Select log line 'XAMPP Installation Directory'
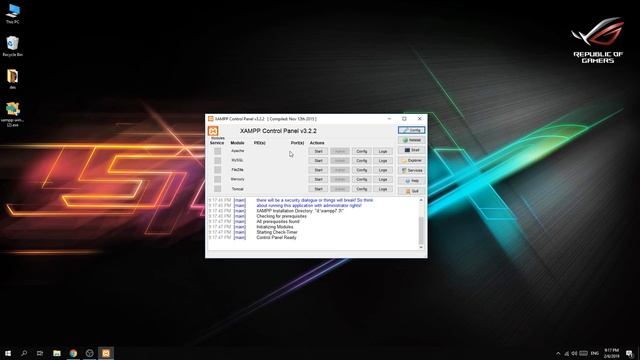Image resolution: width=640 pixels, height=360 pixels. pyautogui.click(x=300, y=211)
